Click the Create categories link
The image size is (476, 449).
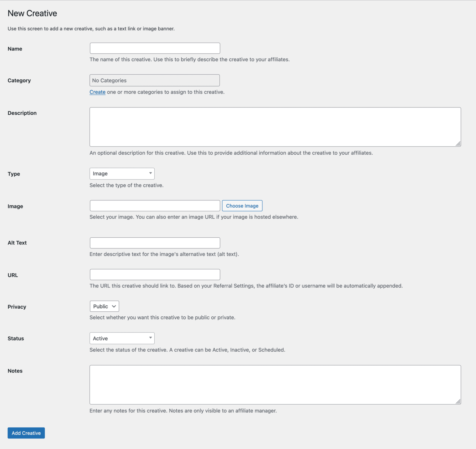97,92
